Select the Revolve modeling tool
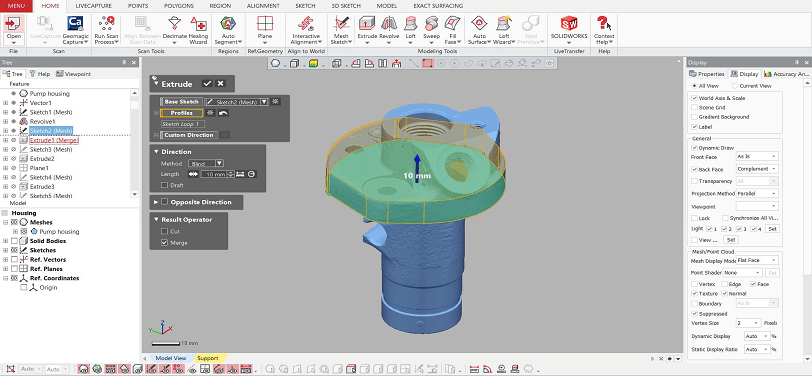 (389, 31)
